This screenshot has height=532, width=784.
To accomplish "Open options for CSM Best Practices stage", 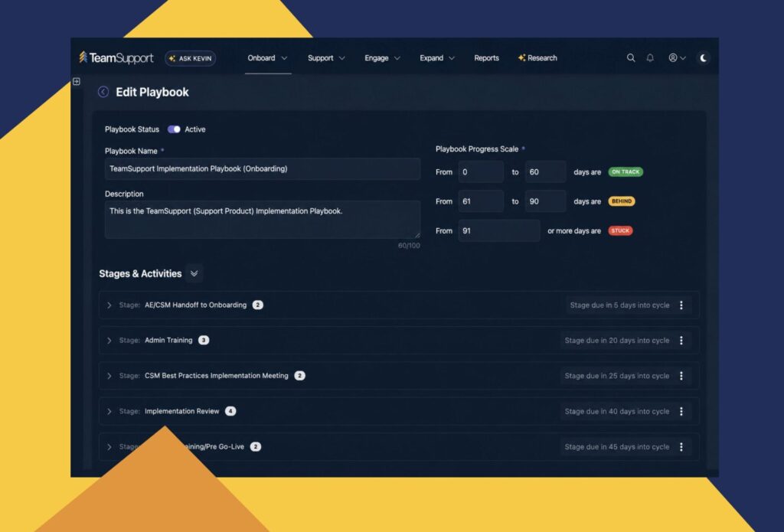I will tap(681, 376).
